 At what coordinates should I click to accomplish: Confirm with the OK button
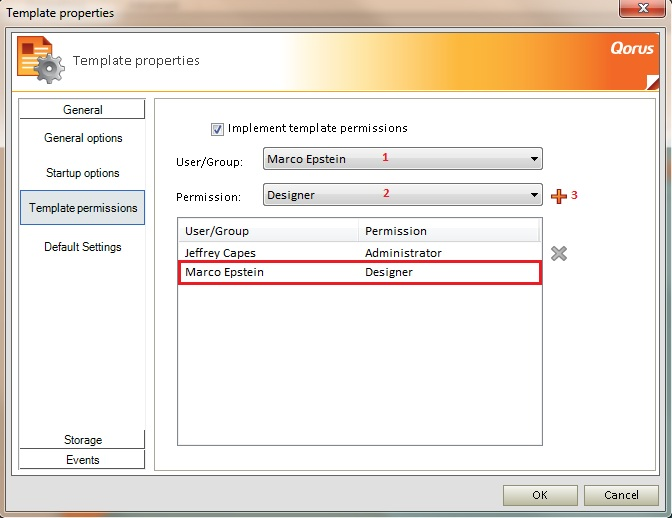[x=540, y=495]
